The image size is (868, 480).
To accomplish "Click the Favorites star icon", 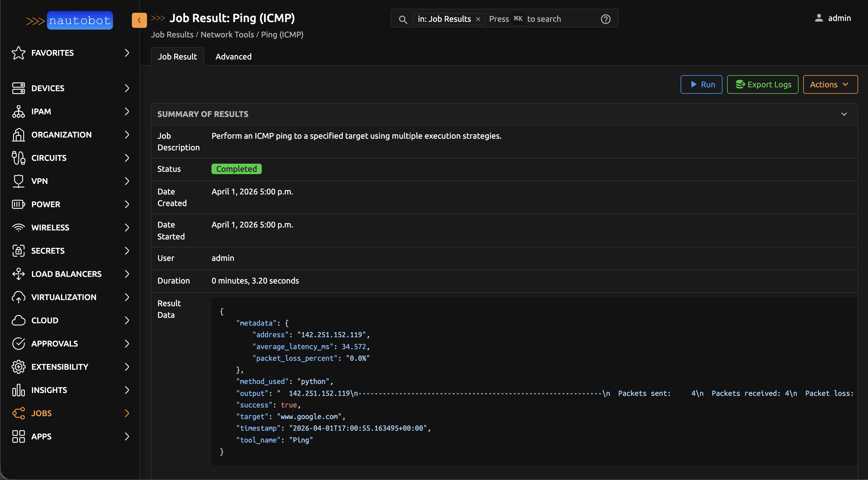I will tap(19, 53).
